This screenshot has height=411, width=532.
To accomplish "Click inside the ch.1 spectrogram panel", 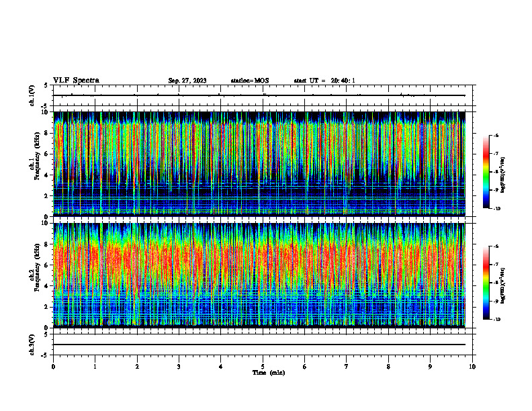I will tap(259, 164).
